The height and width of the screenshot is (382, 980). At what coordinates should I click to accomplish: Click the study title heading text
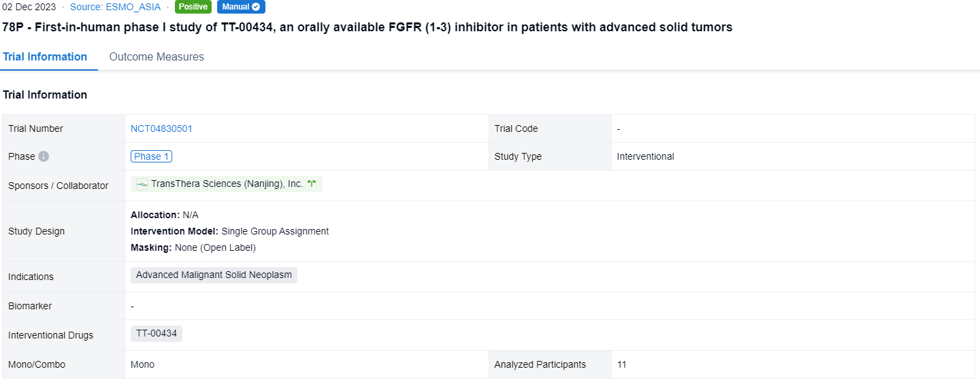(367, 27)
